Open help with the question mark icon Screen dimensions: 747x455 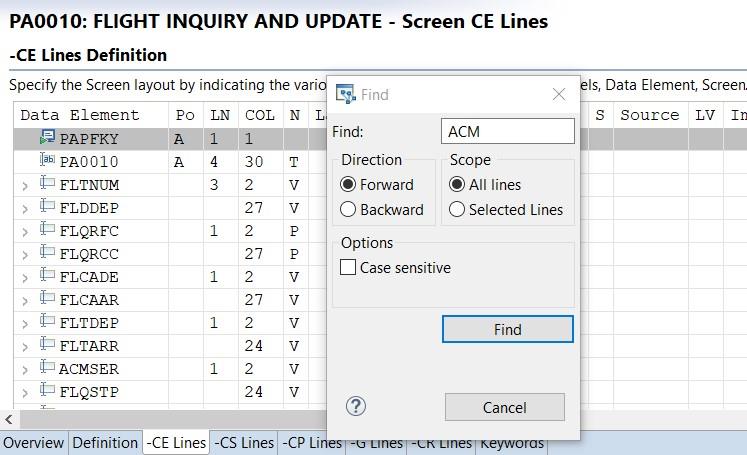click(355, 406)
